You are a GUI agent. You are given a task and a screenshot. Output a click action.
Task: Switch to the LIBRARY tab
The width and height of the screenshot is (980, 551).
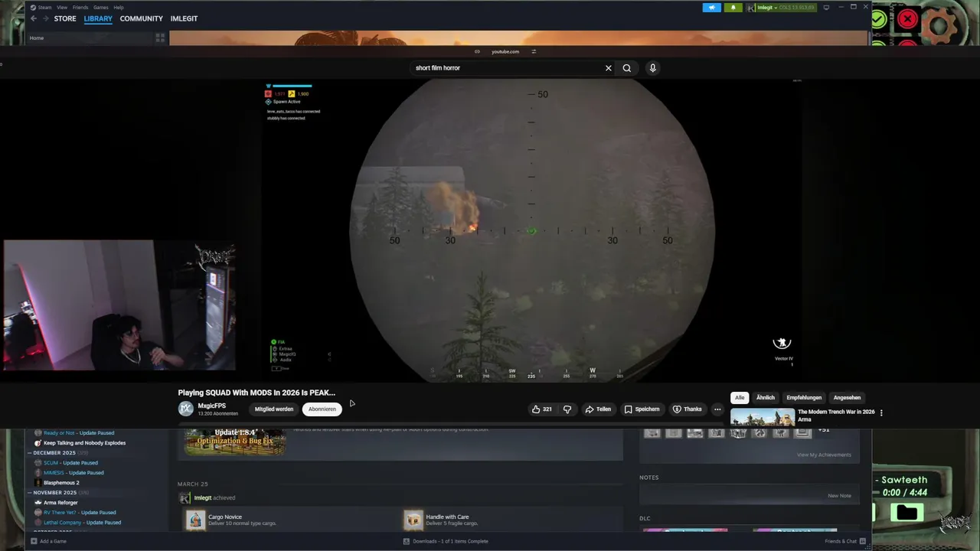pos(98,18)
